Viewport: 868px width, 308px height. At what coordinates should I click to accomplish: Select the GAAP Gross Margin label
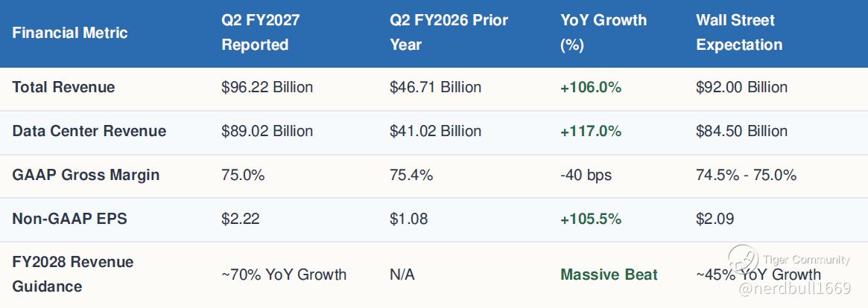pyautogui.click(x=86, y=175)
